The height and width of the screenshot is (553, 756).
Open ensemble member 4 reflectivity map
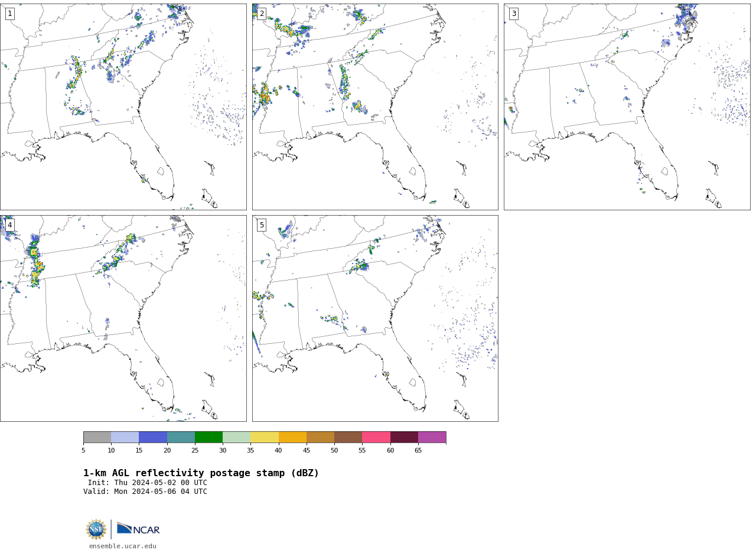pos(123,318)
